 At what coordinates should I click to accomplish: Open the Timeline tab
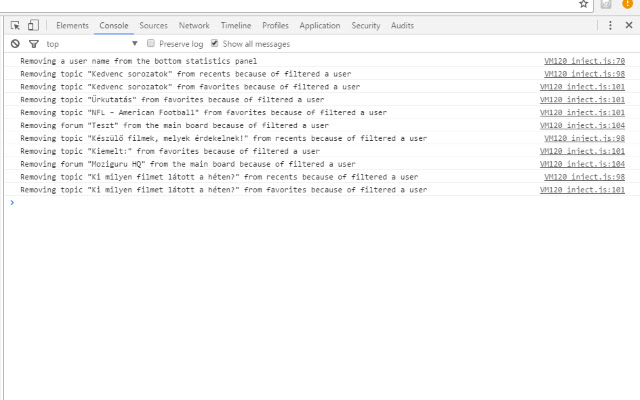coord(236,26)
